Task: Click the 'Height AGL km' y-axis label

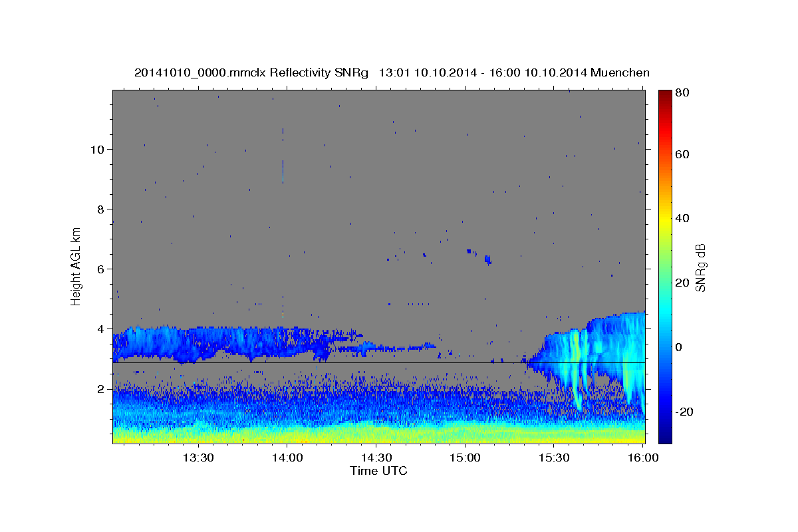Action: pyautogui.click(x=76, y=266)
